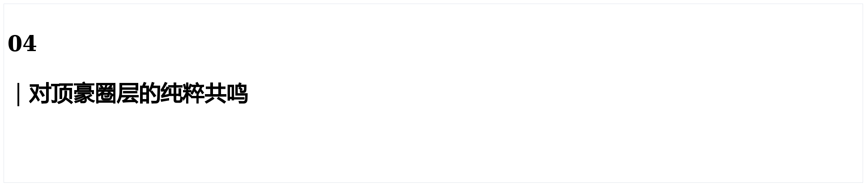Viewport: 868px width, 186px height.
Task: Click the digit "0" in "04"
Action: pos(15,44)
